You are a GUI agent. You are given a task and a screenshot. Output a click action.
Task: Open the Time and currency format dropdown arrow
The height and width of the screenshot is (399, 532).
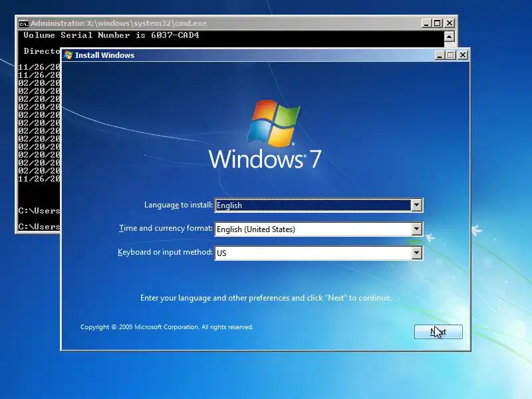[417, 229]
